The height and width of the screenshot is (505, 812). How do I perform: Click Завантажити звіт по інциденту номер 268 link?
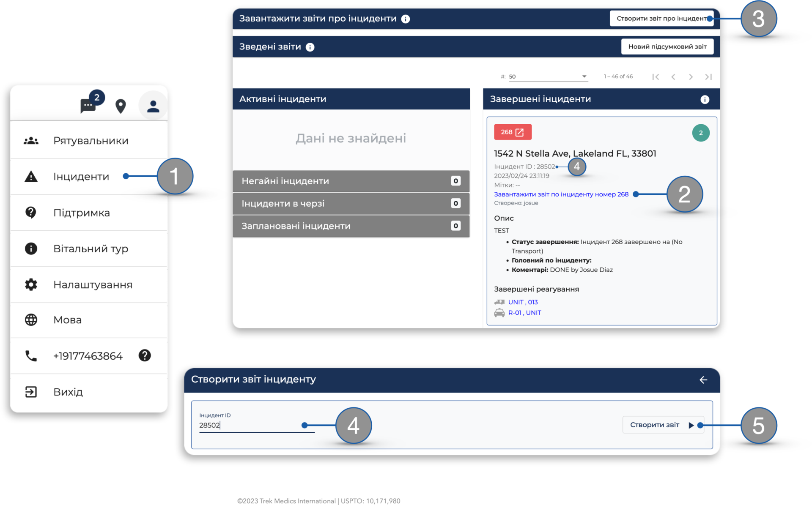point(561,194)
